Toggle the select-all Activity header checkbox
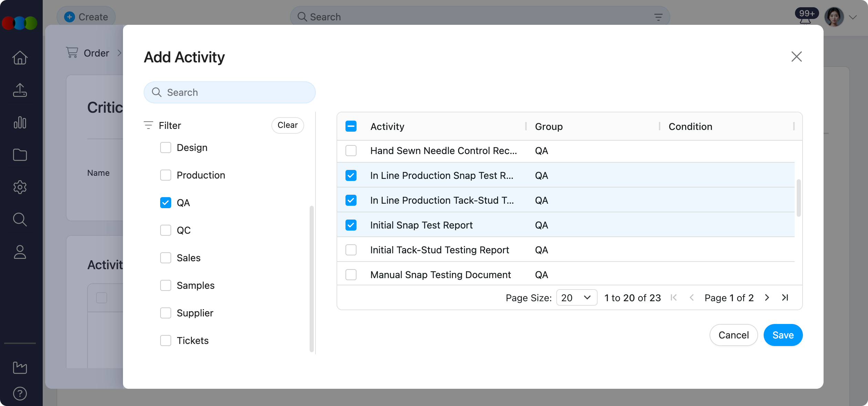The image size is (868, 406). point(351,126)
